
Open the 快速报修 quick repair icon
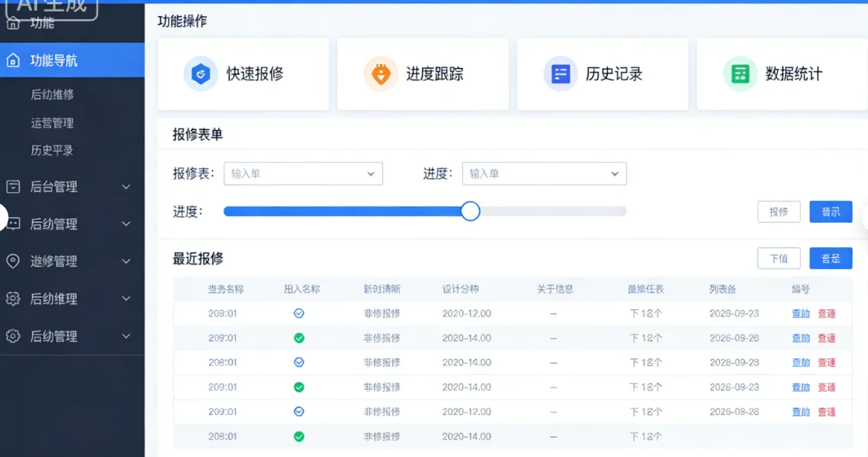click(x=202, y=73)
